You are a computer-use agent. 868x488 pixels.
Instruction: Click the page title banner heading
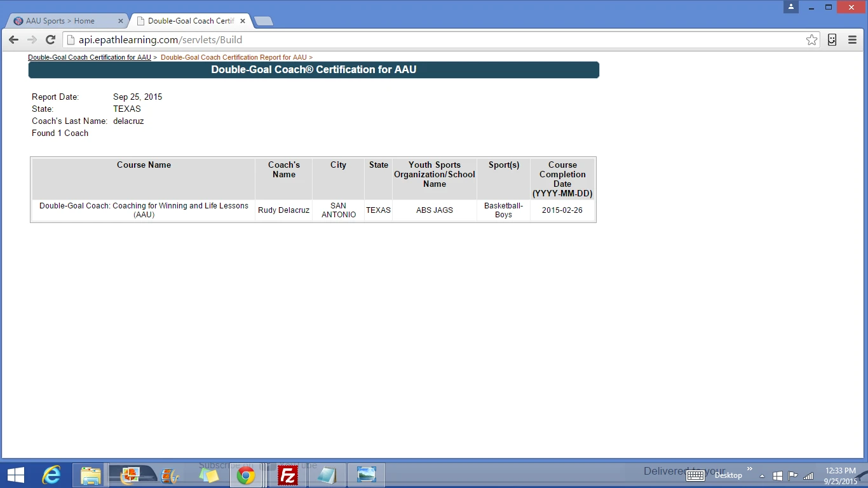point(314,70)
